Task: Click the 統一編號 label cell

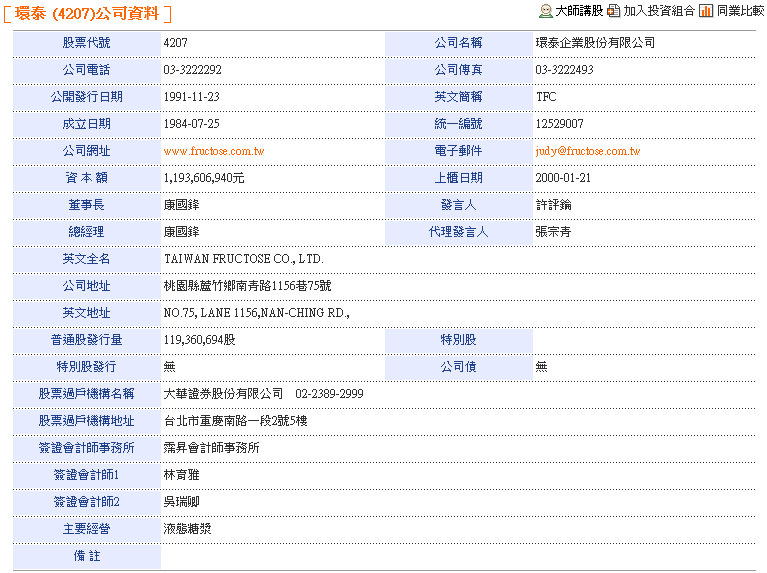Action: coord(458,124)
